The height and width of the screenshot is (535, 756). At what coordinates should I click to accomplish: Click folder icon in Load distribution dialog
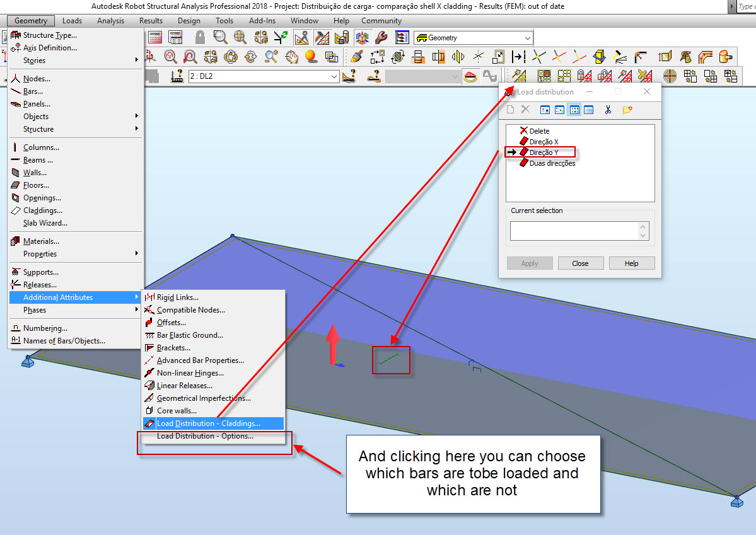click(627, 110)
